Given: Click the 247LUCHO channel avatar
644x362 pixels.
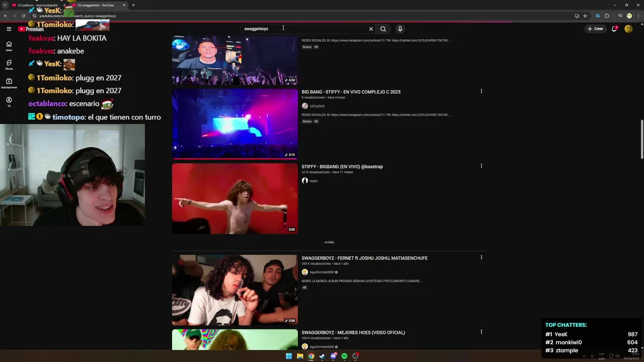Looking at the screenshot, I should point(304,106).
